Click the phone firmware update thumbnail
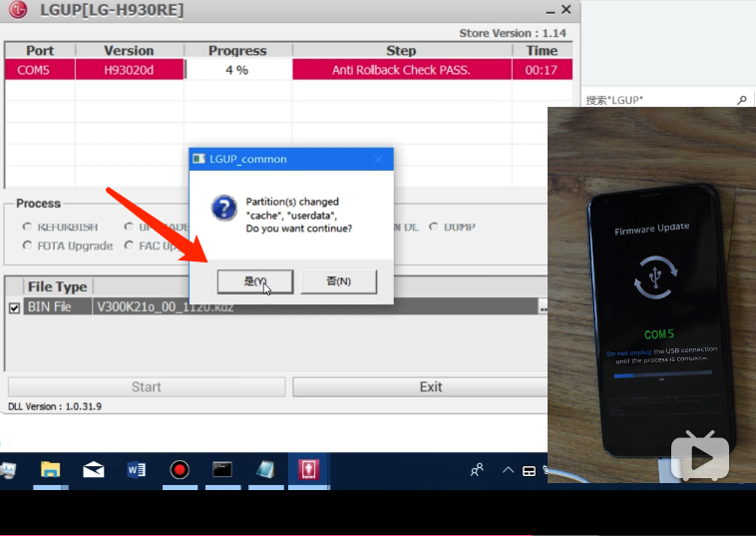756x536 pixels. click(x=652, y=294)
